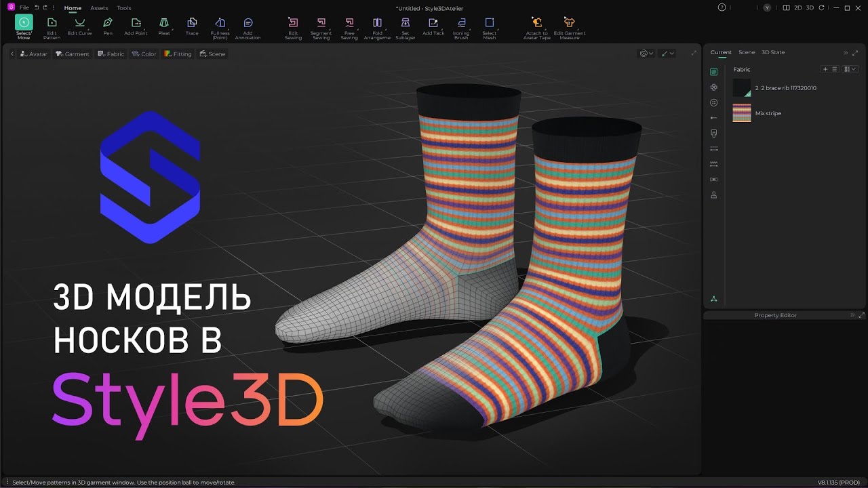
Task: Open the avatar sidebar icon in panel
Action: (x=713, y=195)
